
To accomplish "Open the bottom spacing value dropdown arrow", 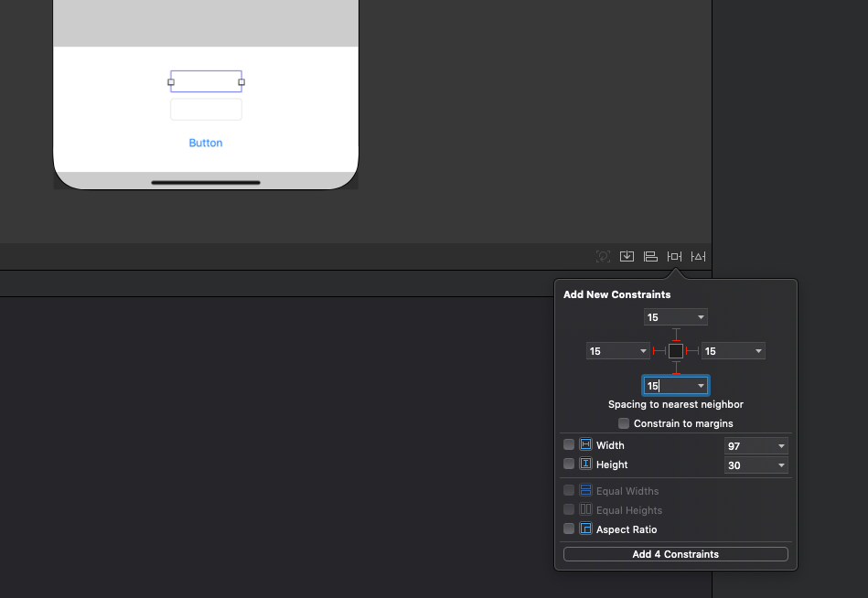I will [x=701, y=386].
